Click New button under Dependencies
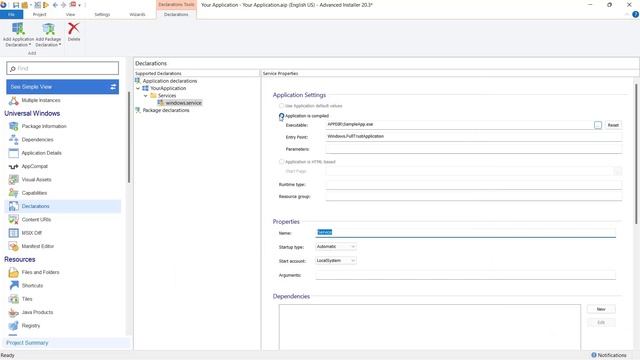The image size is (640, 360). pos(601,309)
